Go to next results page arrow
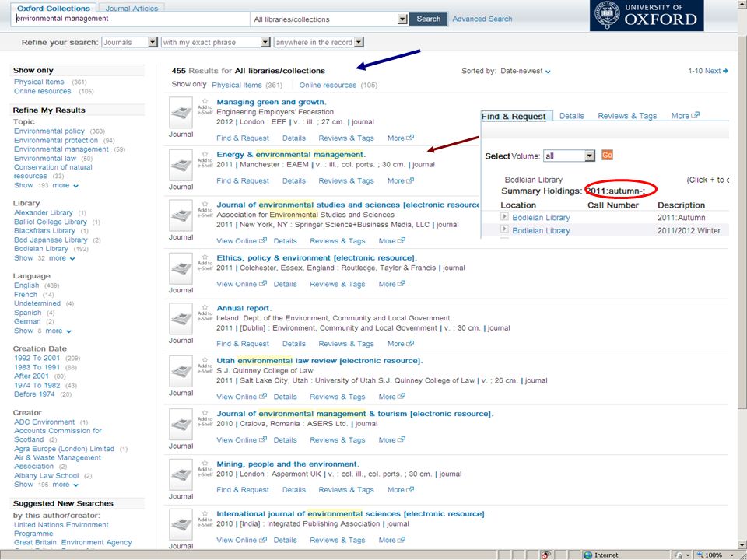Viewport: 747px width, 560px height. pyautogui.click(x=725, y=71)
